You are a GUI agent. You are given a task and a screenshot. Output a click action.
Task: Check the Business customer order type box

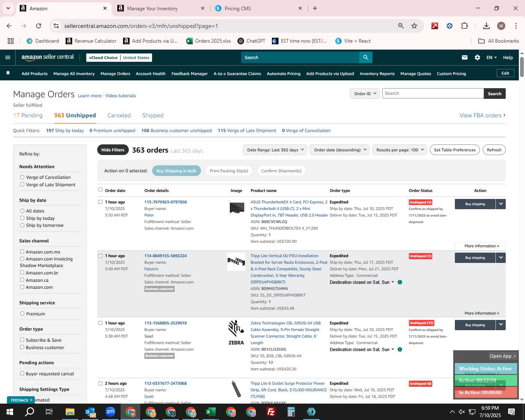[22, 347]
